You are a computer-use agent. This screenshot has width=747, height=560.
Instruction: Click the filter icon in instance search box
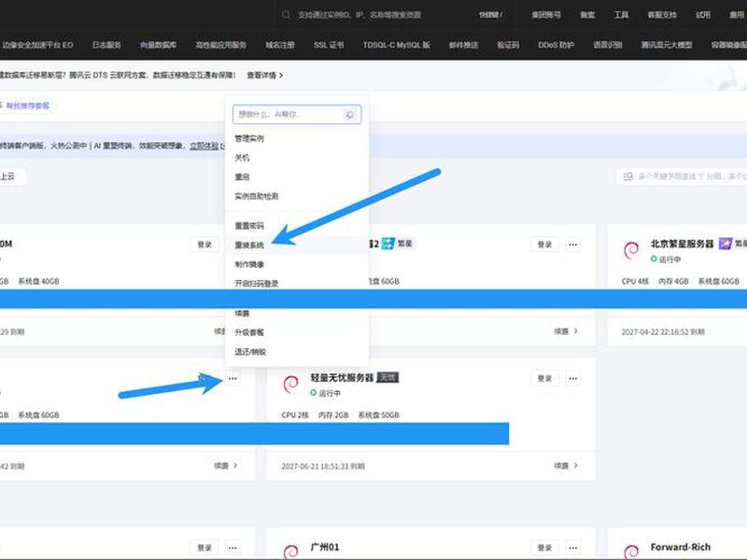click(627, 176)
